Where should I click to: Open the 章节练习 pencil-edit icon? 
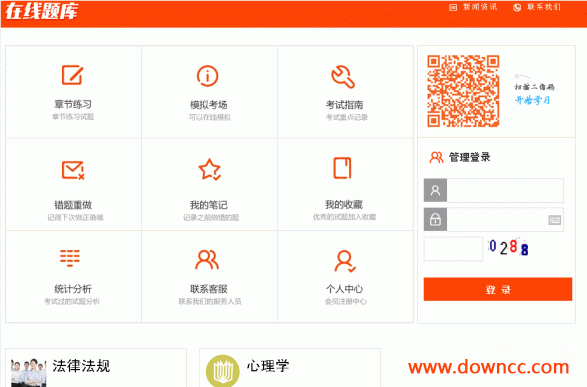coord(72,75)
